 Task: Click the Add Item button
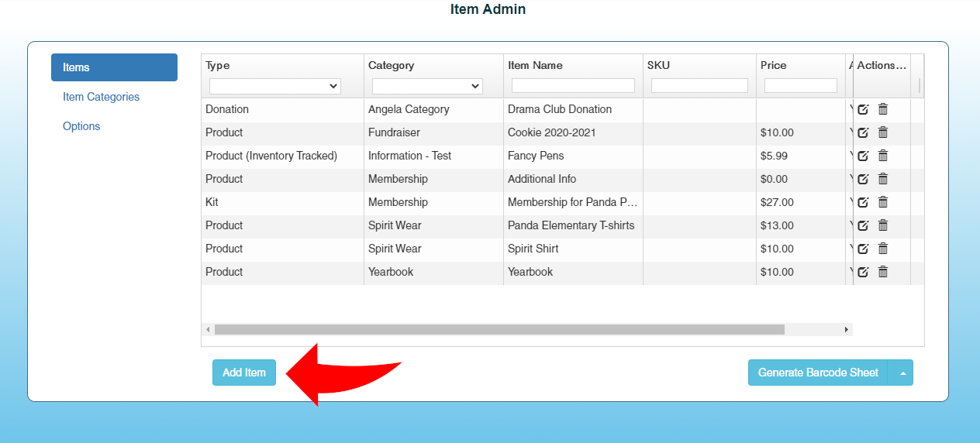[244, 373]
